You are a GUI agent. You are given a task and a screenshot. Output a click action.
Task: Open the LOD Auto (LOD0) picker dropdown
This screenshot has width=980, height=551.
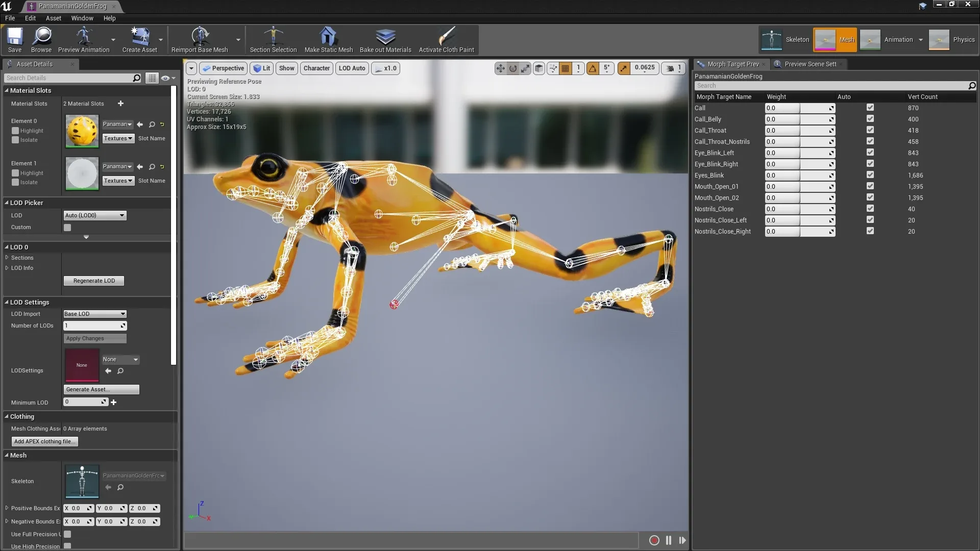click(95, 215)
